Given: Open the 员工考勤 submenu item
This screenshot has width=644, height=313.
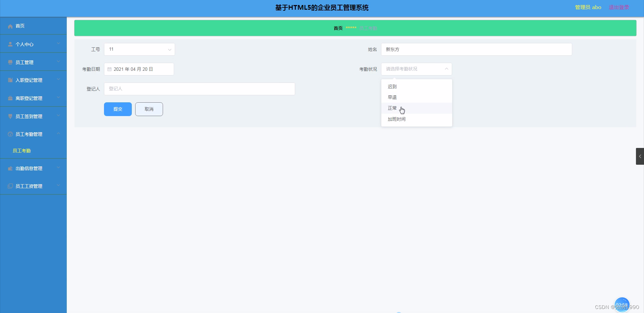Looking at the screenshot, I should (x=21, y=150).
